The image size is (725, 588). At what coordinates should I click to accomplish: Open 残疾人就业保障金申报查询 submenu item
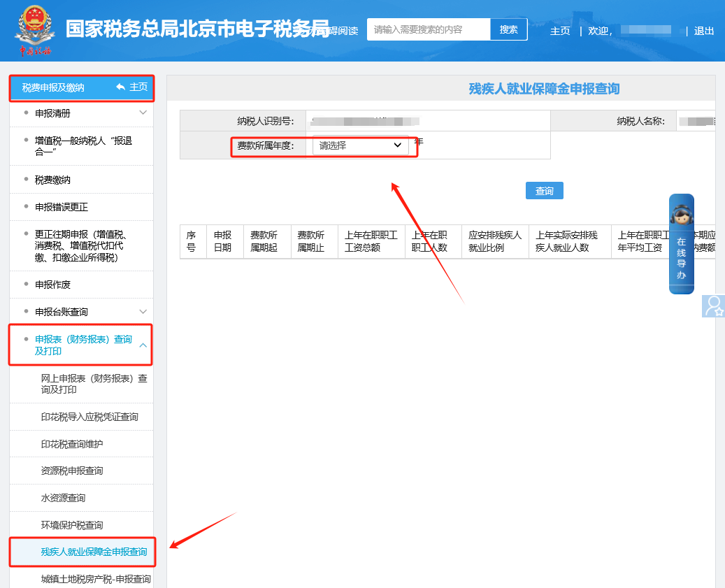click(x=94, y=552)
